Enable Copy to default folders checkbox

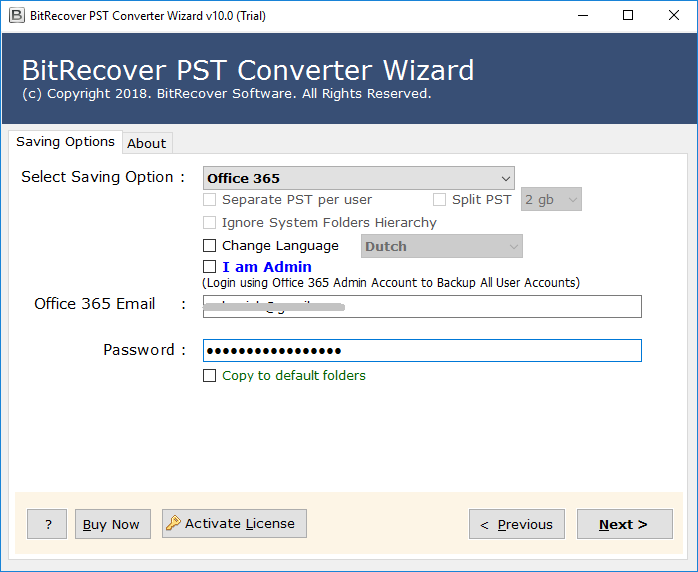pyautogui.click(x=209, y=375)
